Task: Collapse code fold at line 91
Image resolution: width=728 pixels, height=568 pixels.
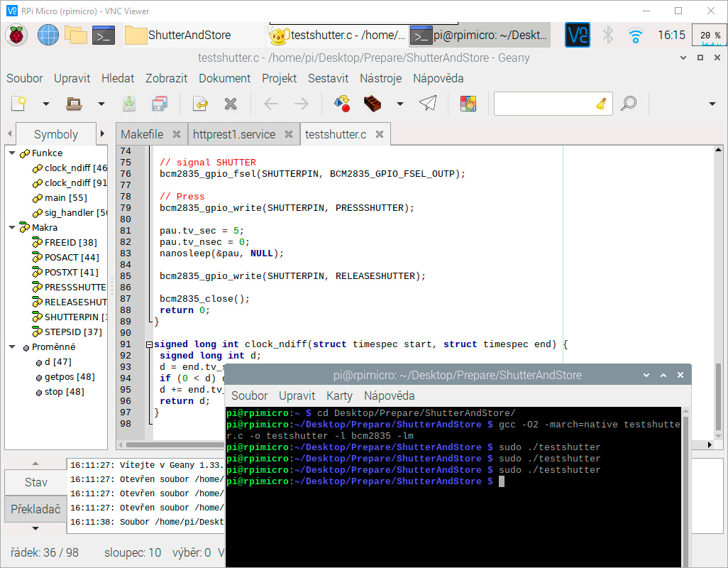Action: [x=149, y=344]
